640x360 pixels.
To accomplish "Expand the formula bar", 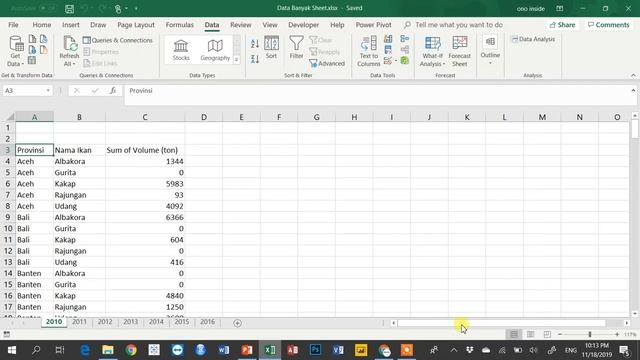I will click(633, 90).
